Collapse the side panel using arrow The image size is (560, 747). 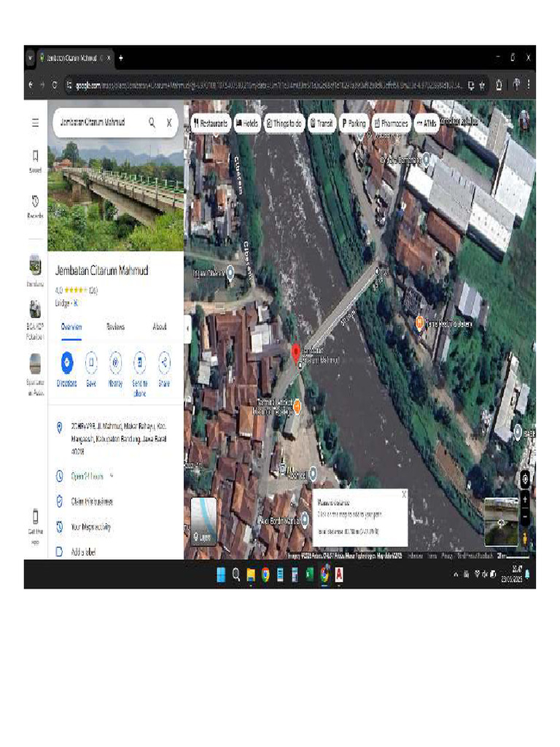pyautogui.click(x=187, y=329)
